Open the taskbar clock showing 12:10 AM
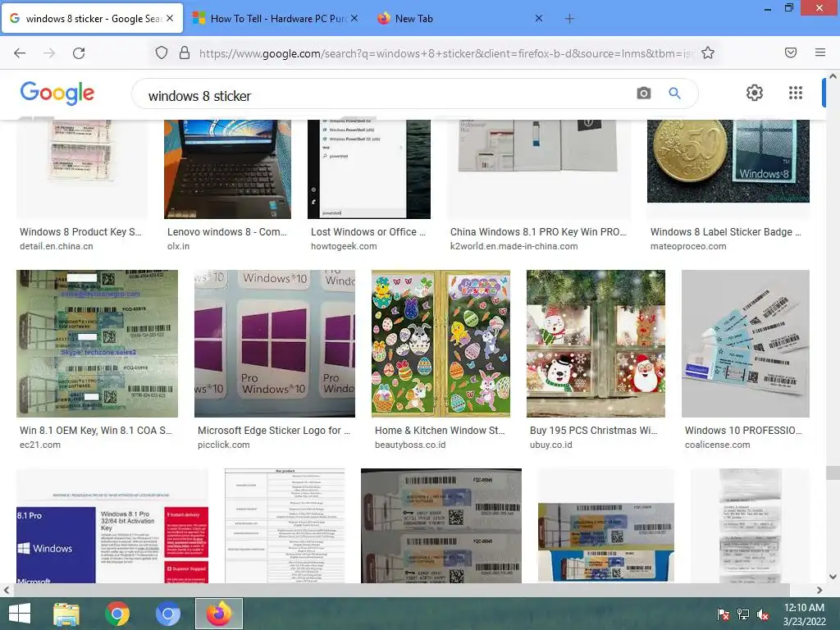The height and width of the screenshot is (630, 840). [804, 614]
